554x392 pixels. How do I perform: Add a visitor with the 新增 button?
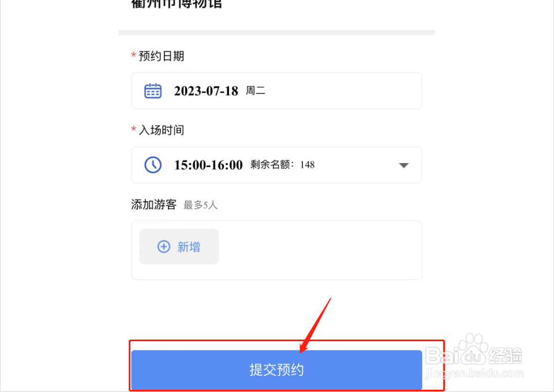point(179,246)
